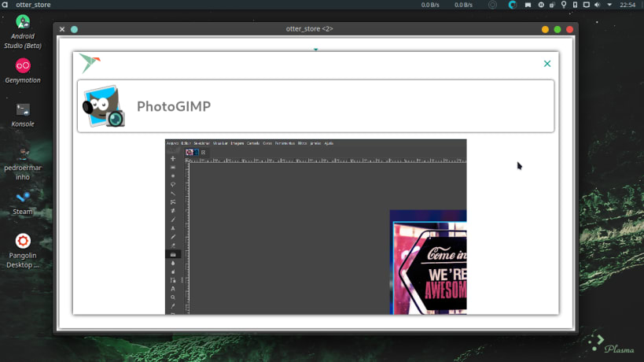This screenshot has height=362, width=644.
Task: Open Pangolin Desktop shortcut
Action: point(23,251)
